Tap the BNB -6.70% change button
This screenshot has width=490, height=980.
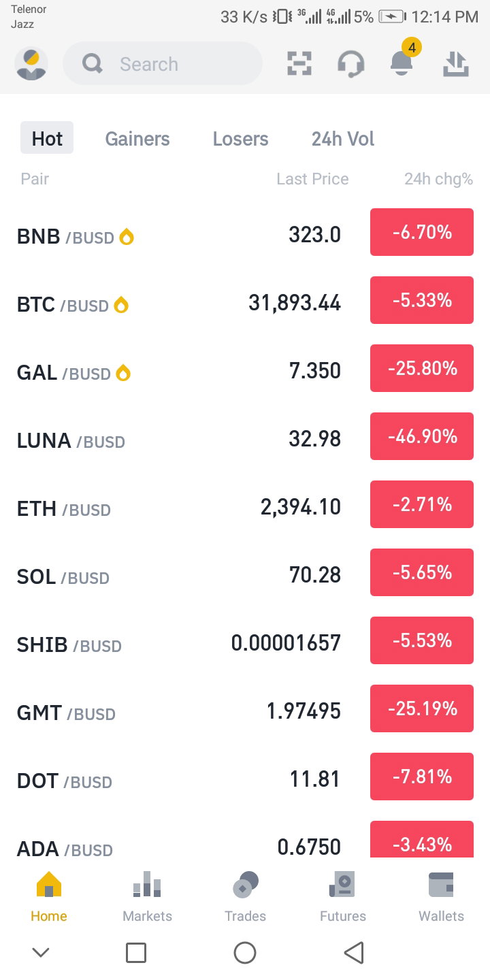pos(422,232)
